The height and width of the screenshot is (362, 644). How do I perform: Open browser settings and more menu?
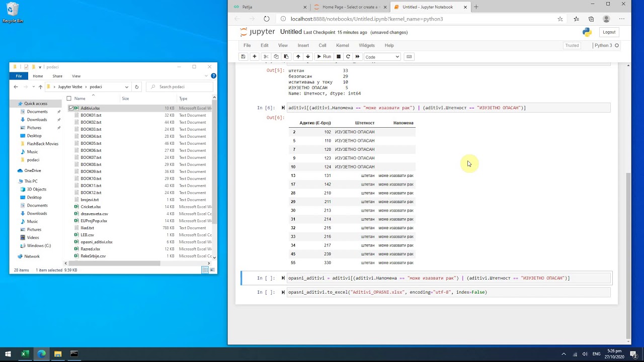[622, 19]
